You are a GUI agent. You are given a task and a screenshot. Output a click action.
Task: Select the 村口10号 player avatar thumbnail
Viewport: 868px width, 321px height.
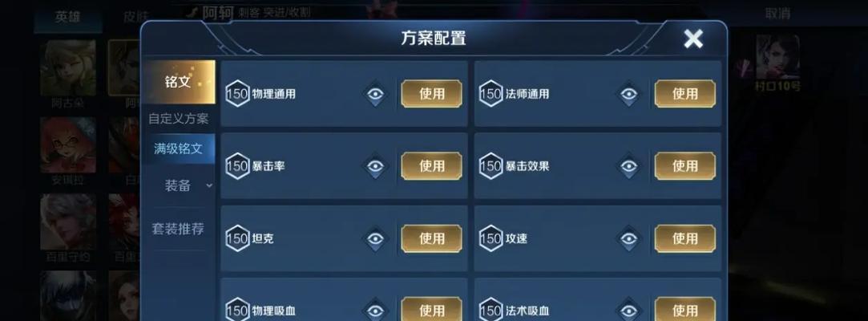point(777,57)
